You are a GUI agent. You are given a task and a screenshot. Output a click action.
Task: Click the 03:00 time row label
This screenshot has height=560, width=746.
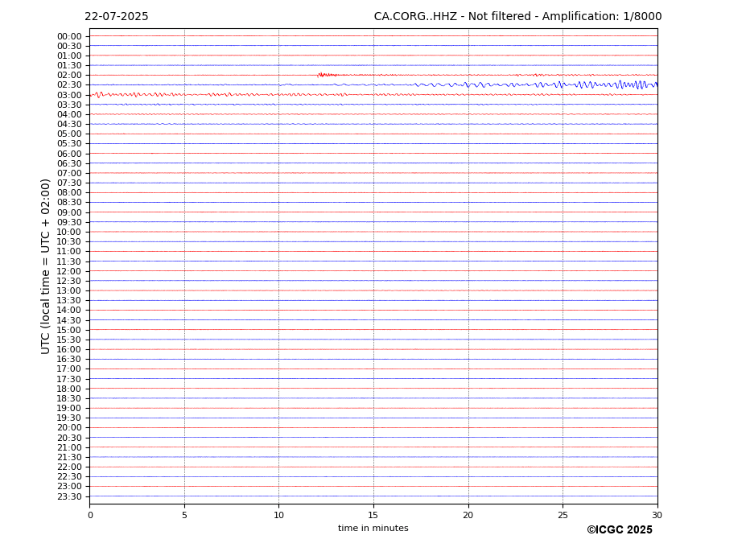tap(69, 95)
